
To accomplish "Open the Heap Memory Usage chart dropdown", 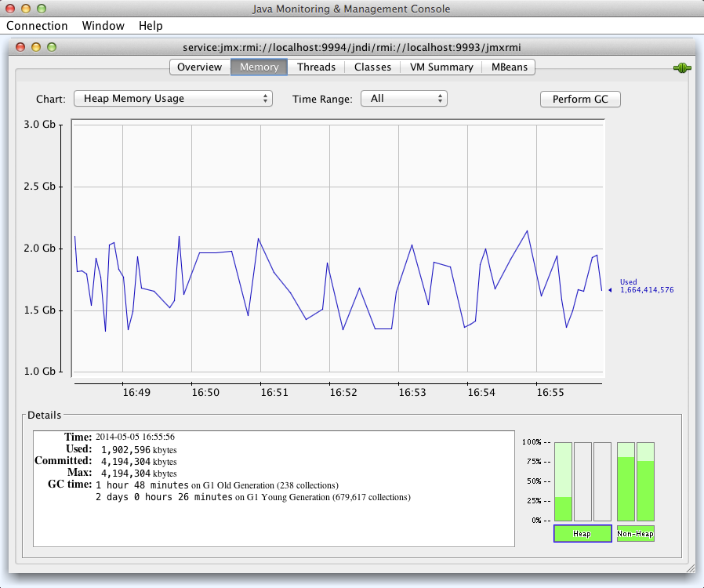I will pos(172,99).
